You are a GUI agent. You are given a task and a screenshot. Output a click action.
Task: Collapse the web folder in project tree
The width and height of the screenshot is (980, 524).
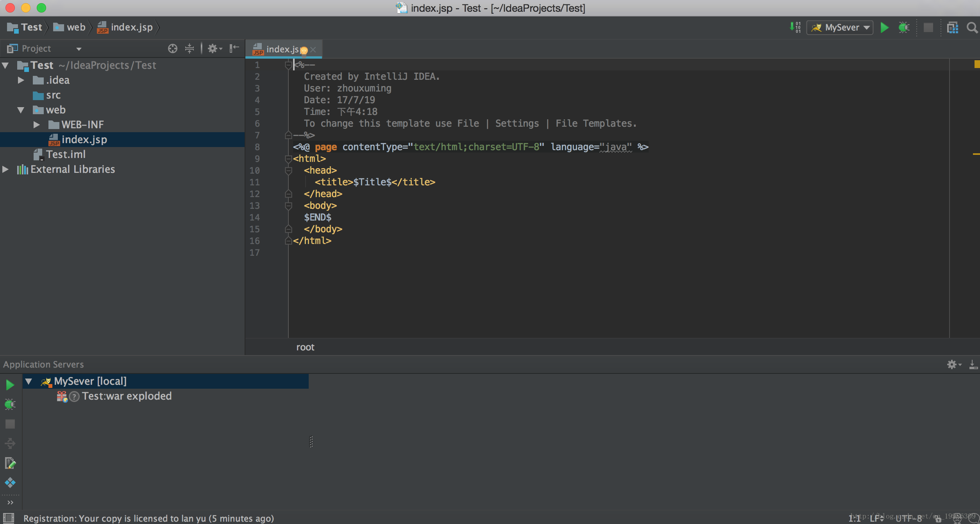(21, 110)
